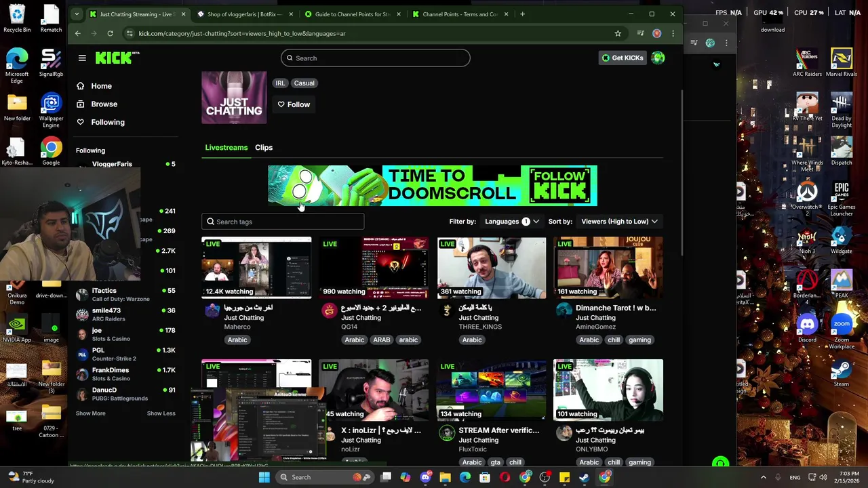The image size is (868, 488).
Task: Select the Casual tag
Action: coord(304,83)
